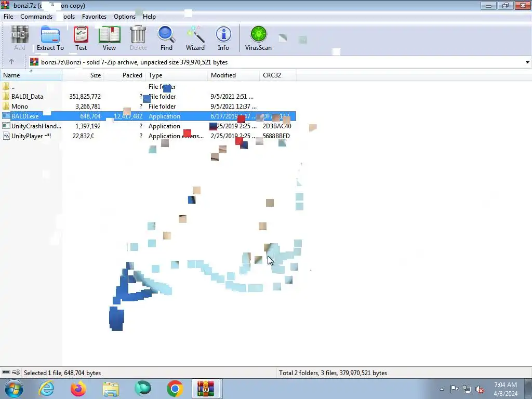Click the key icon in status bar
Image resolution: width=532 pixels, height=399 pixels.
(16, 372)
